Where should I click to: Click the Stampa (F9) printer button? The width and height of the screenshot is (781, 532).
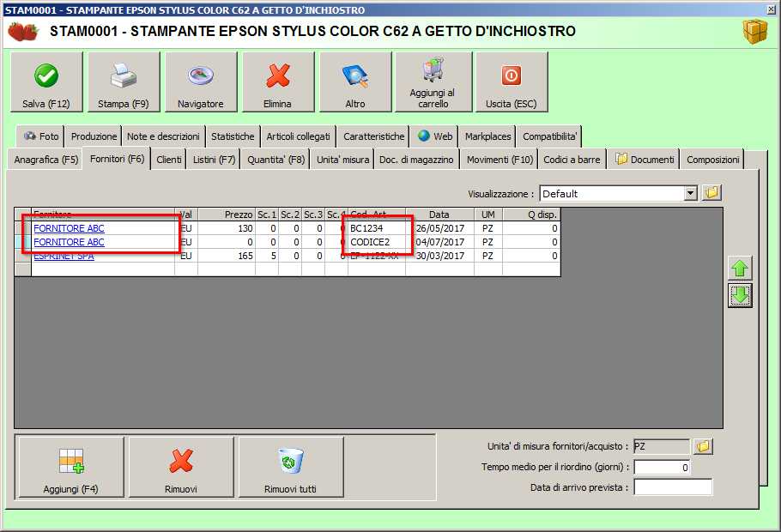click(x=124, y=82)
